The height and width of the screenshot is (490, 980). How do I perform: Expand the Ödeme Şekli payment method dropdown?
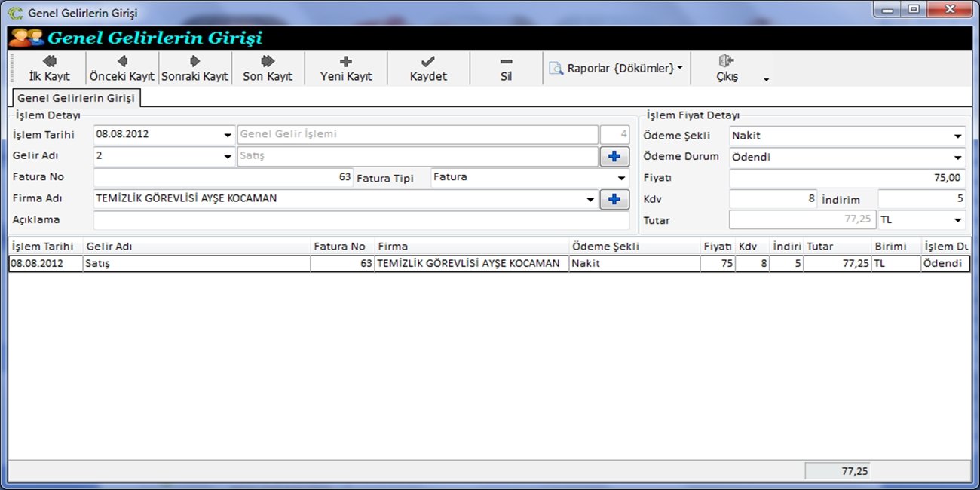pos(958,136)
